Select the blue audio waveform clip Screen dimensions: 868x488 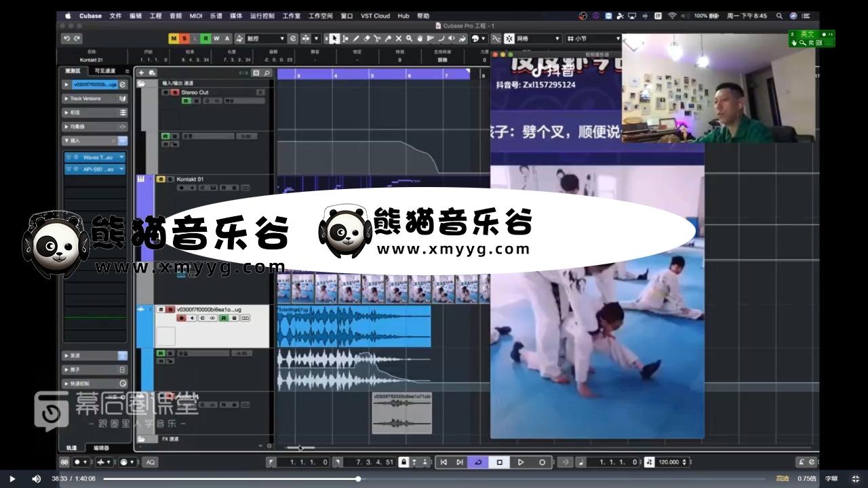coord(354,326)
